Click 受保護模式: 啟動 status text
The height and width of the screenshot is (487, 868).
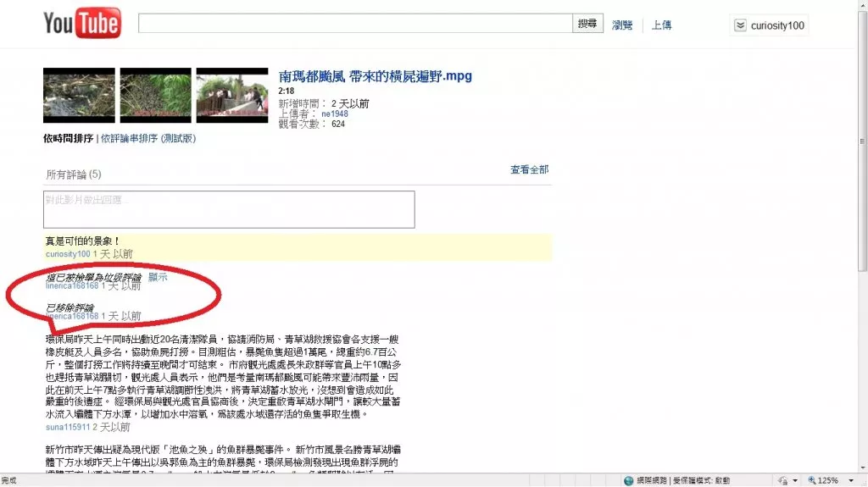701,480
